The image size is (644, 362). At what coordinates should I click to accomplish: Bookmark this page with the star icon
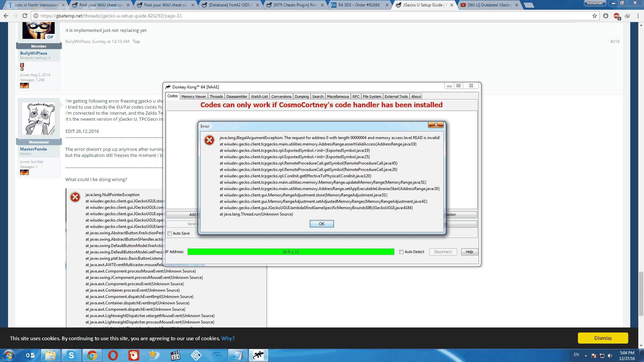595,16
